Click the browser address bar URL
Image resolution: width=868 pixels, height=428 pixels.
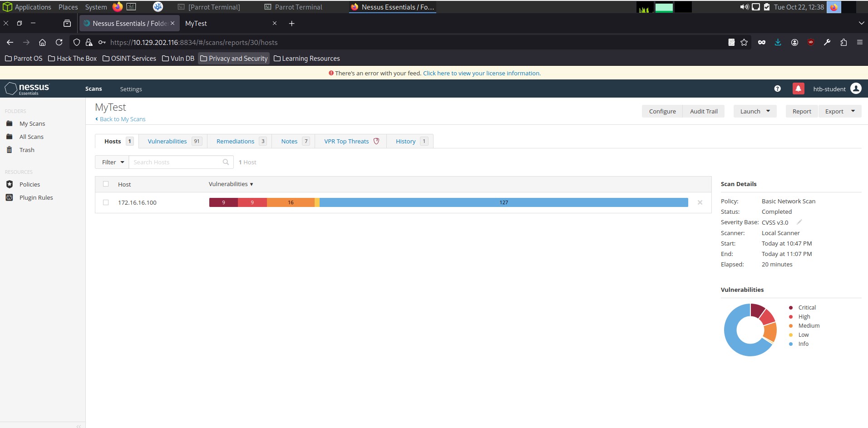point(194,42)
